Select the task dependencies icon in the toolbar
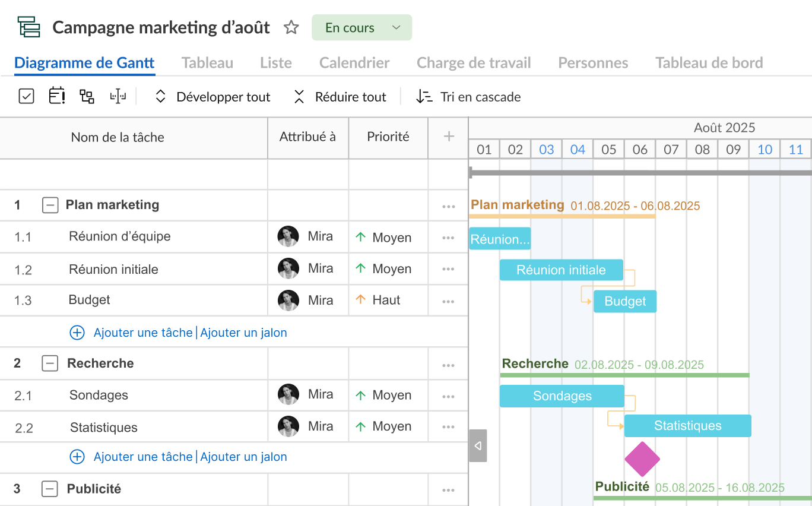Viewport: 812px width, 506px height. pyautogui.click(x=87, y=96)
